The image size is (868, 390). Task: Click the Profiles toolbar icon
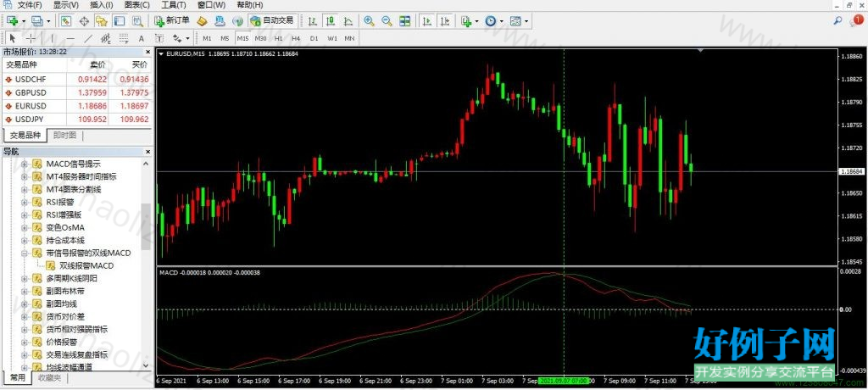tap(37, 21)
